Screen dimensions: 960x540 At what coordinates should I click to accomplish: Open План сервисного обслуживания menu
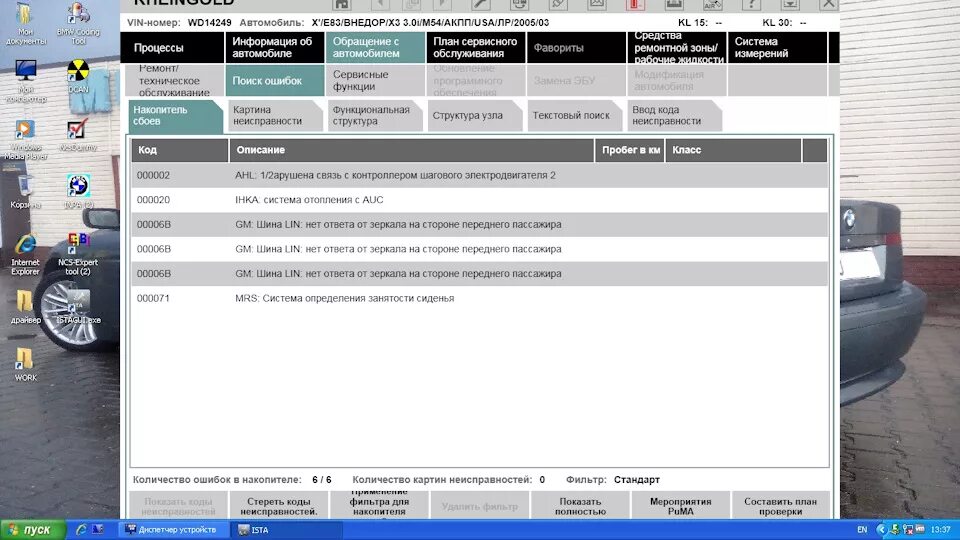[476, 48]
